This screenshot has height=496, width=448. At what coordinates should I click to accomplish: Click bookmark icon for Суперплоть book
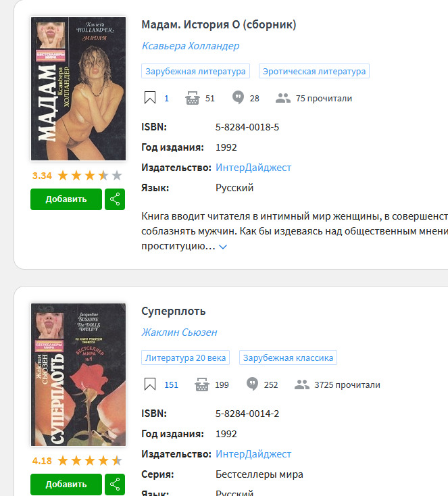pos(150,385)
